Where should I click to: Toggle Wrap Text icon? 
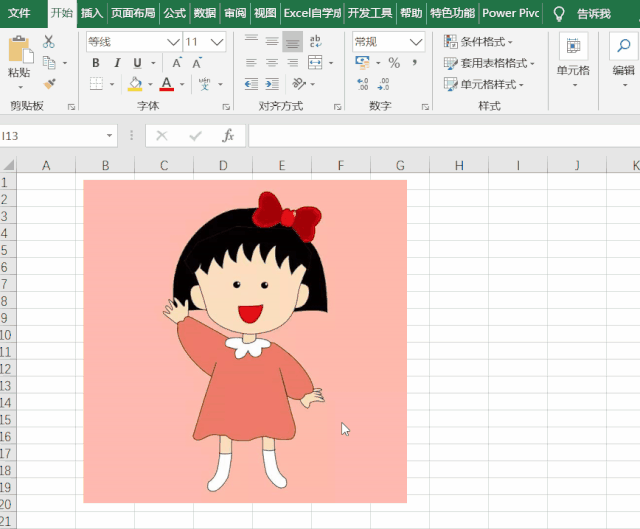(x=315, y=41)
